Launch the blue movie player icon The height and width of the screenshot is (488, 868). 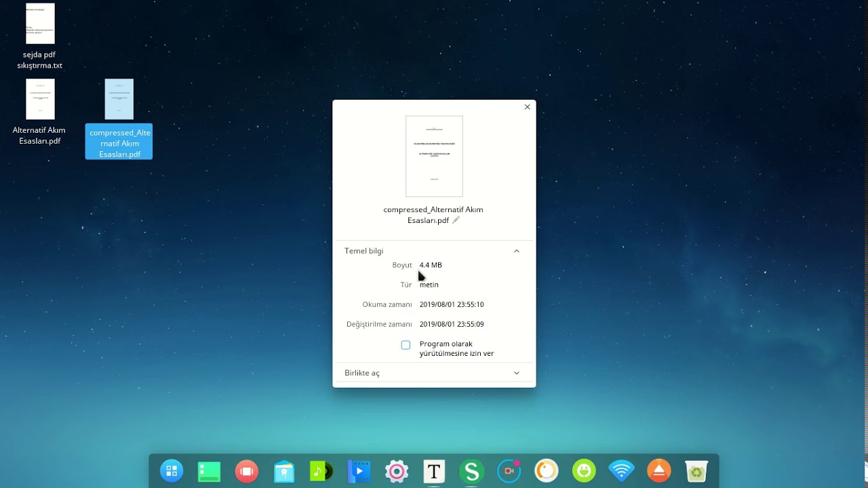click(x=359, y=471)
